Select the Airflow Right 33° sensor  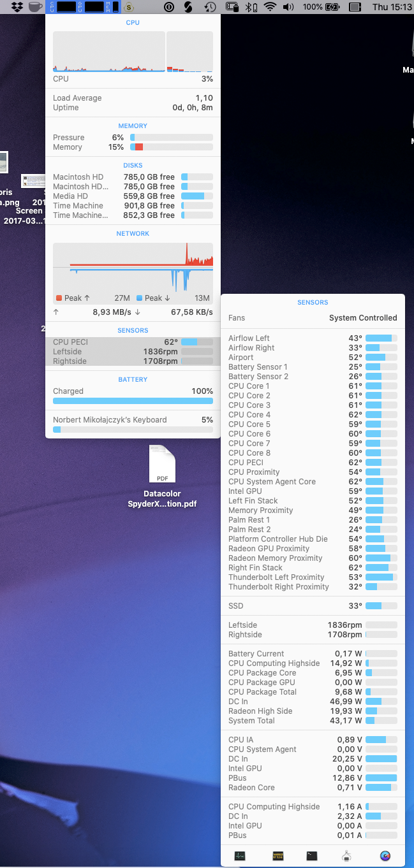[x=313, y=348]
